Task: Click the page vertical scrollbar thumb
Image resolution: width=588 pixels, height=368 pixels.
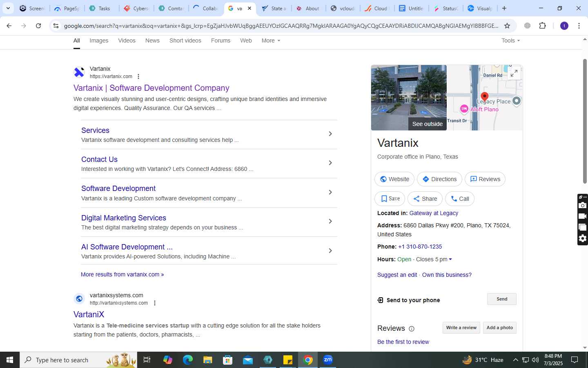Action: (585, 121)
